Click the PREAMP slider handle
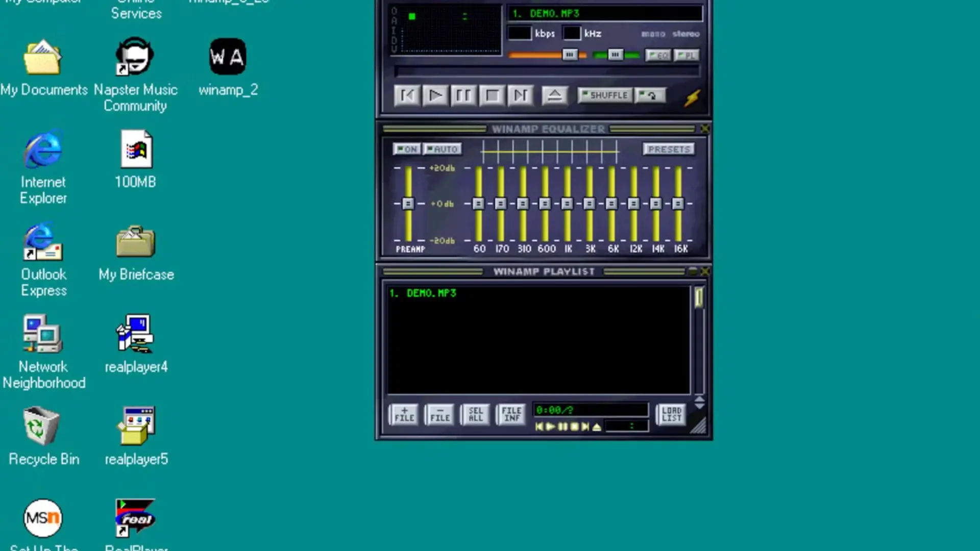 point(408,204)
